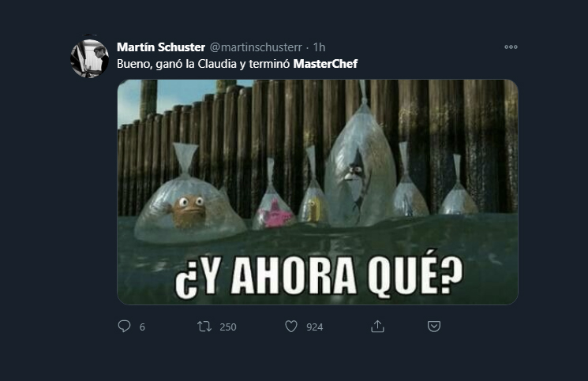
Task: Retweet this post using the arrows icon
Action: click(204, 327)
